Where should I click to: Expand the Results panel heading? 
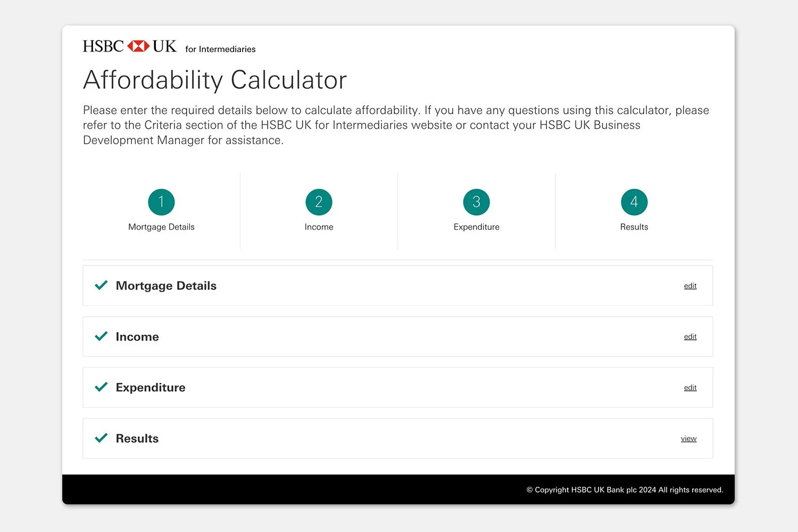(x=137, y=438)
